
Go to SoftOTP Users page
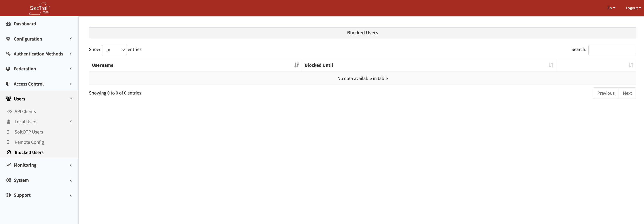[x=28, y=132]
